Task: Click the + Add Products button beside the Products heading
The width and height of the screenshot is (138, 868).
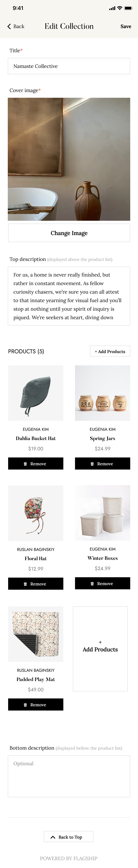Action: click(x=110, y=351)
